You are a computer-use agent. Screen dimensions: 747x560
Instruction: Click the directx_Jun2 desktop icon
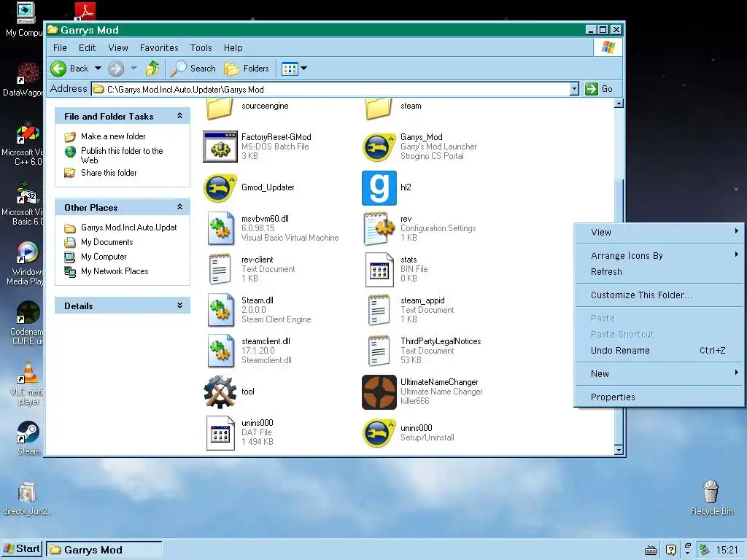pos(28,493)
